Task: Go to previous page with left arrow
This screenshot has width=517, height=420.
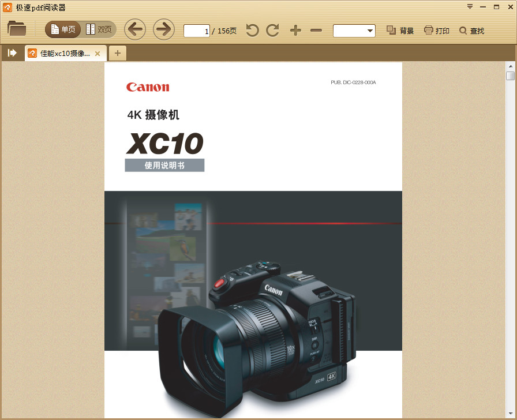Action: (135, 29)
